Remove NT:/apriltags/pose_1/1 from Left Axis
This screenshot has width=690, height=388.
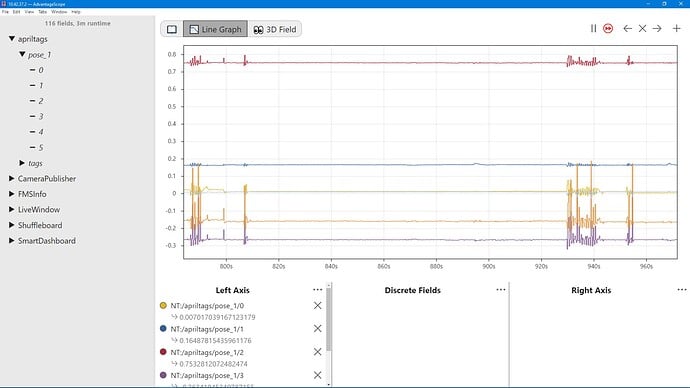317,329
